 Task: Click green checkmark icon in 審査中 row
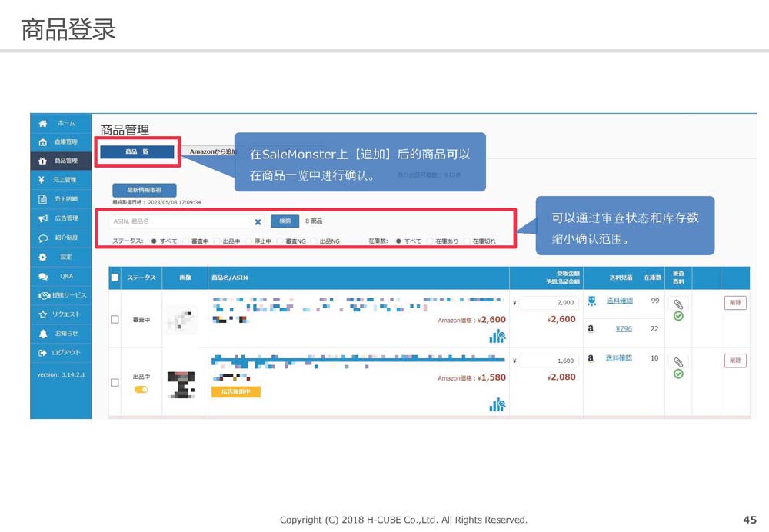tap(678, 316)
